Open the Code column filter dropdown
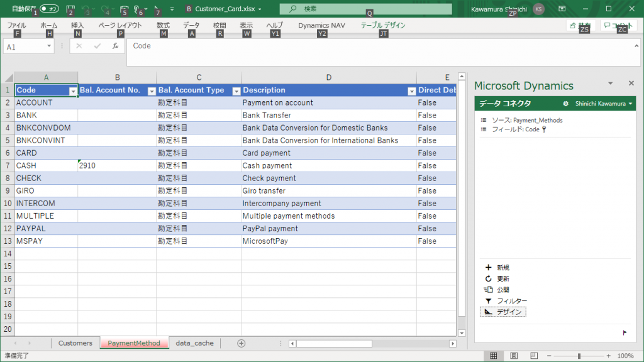The height and width of the screenshot is (362, 644). (72, 91)
